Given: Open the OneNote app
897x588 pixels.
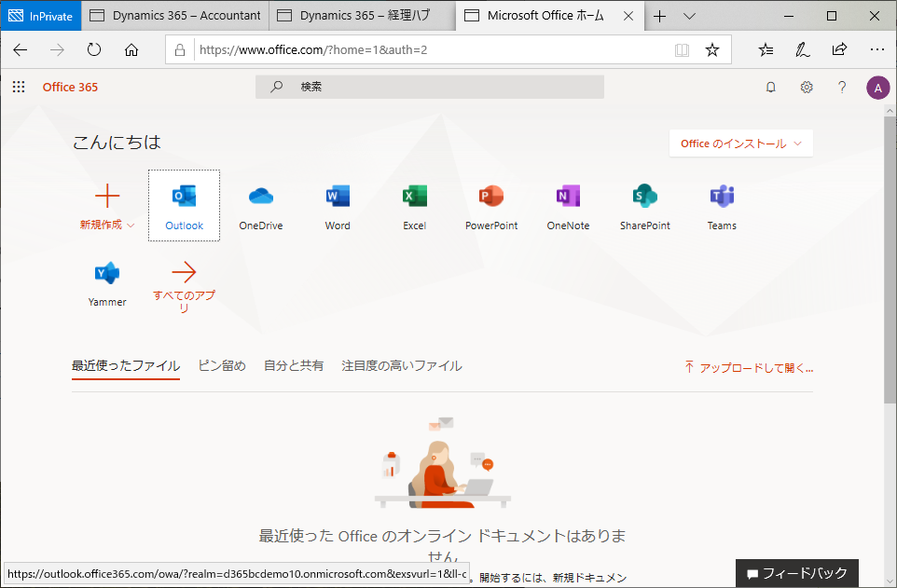Looking at the screenshot, I should point(568,205).
